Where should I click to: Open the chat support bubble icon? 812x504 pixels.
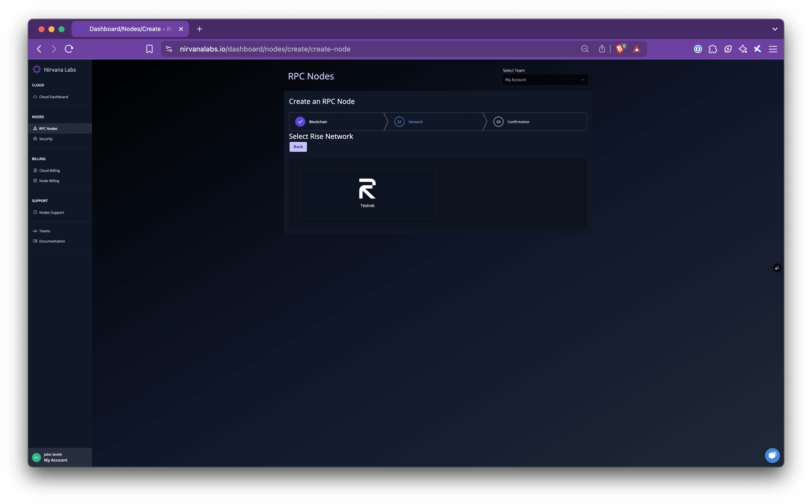pos(772,455)
